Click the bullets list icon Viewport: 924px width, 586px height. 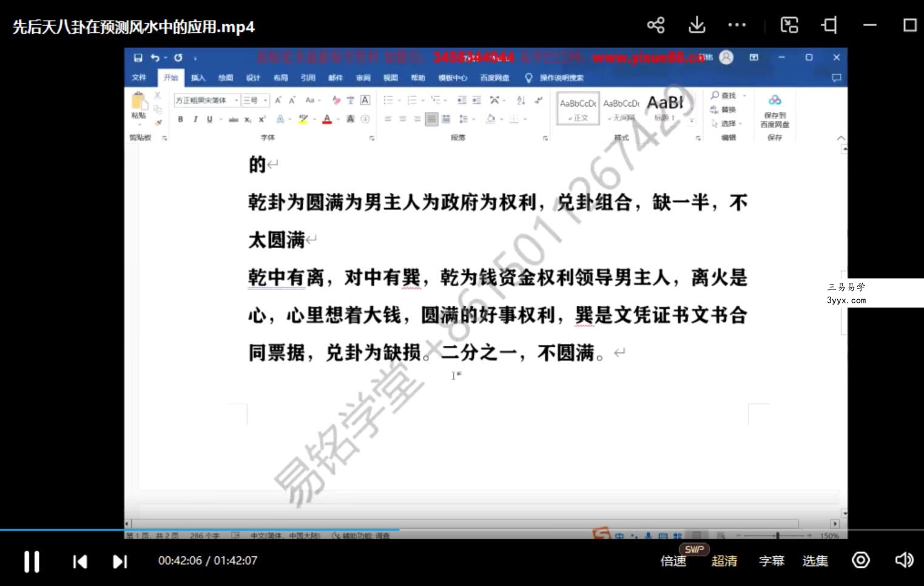[388, 100]
